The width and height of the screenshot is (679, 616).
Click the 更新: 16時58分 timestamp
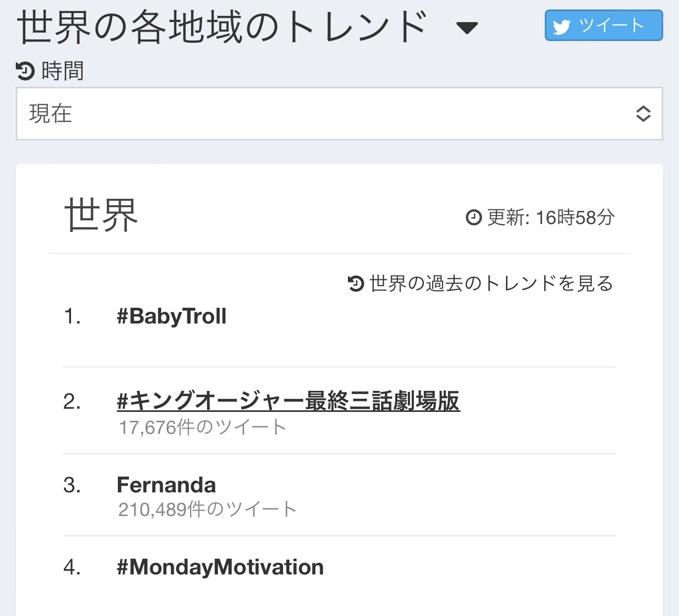point(551,217)
